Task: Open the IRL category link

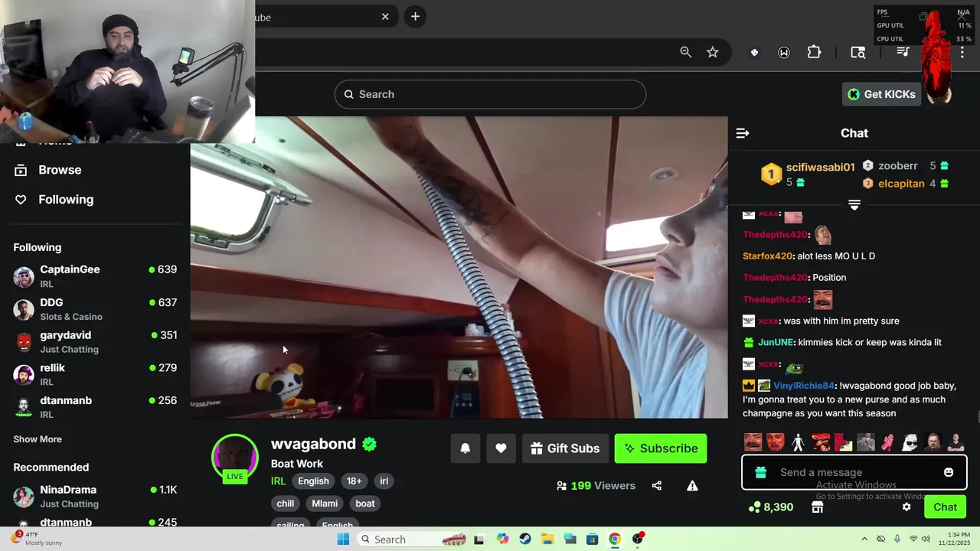Action: [278, 481]
